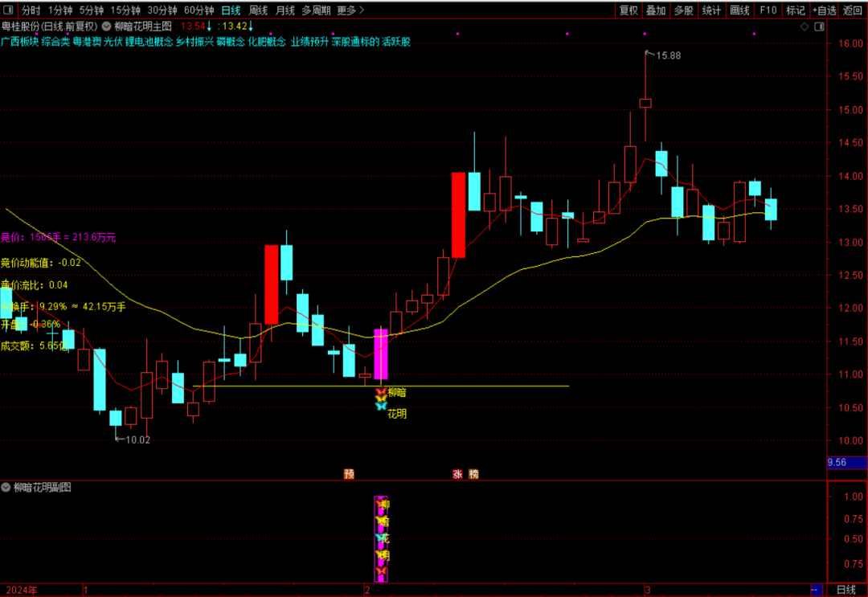Click the 锂电池概念 tag
Screen dimensions: 868x597
[x=149, y=42]
